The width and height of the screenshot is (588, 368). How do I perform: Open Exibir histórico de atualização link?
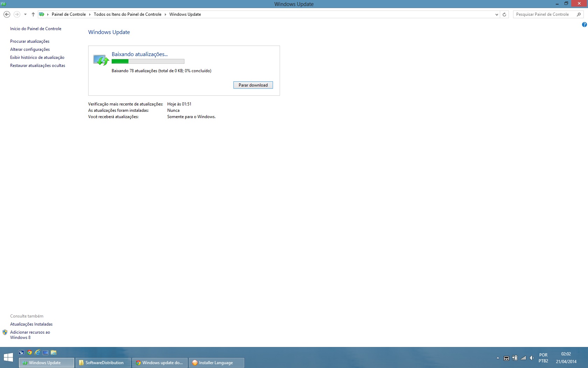37,57
